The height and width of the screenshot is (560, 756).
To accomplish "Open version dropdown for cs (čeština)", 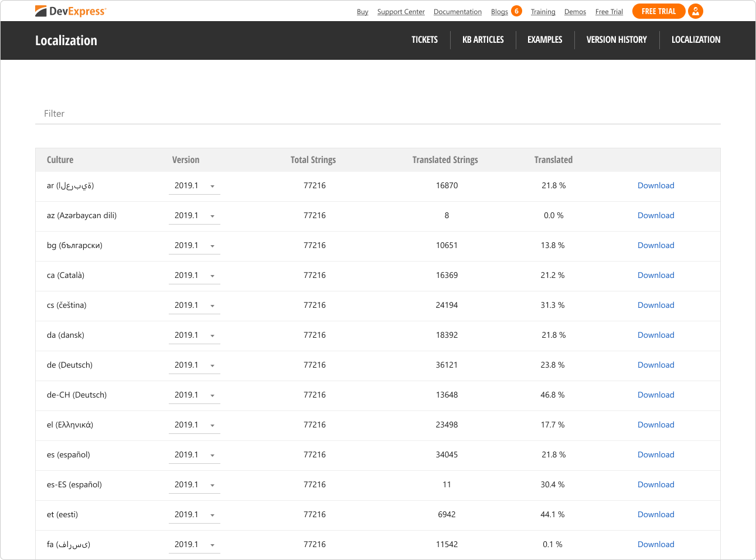I will click(195, 306).
